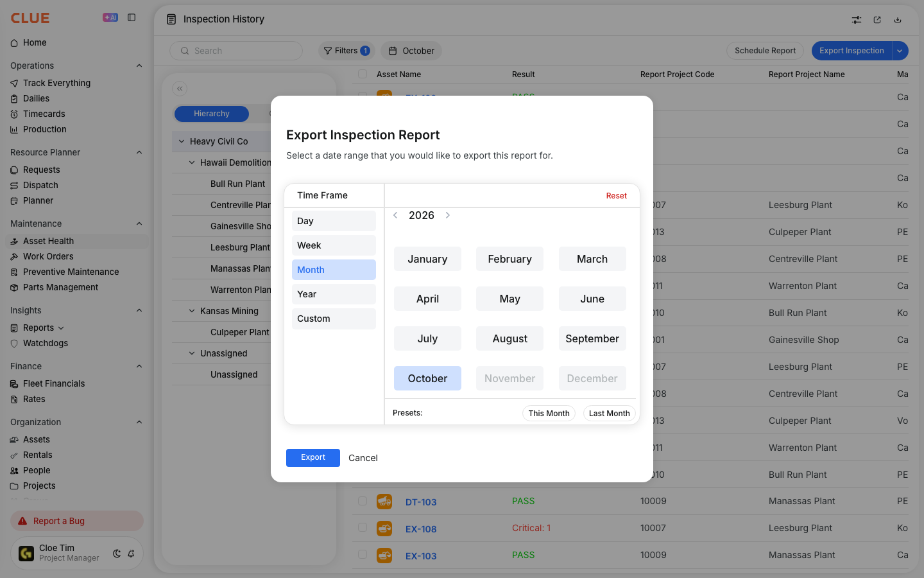Choose January in month grid
The image size is (924, 578).
pos(427,259)
